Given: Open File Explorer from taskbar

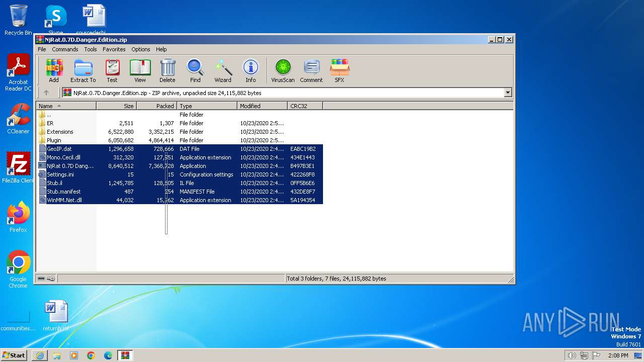Looking at the screenshot, I should coord(57,355).
